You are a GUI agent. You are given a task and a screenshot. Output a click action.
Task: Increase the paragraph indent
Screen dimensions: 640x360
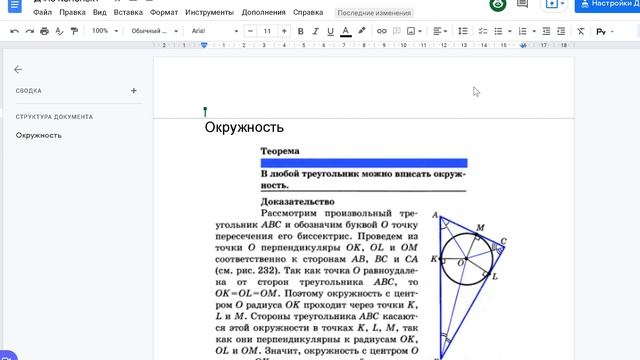tap(561, 31)
